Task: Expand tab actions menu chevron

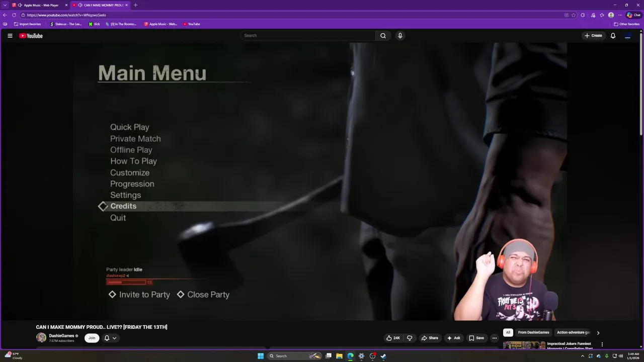Action: [x=5, y=5]
